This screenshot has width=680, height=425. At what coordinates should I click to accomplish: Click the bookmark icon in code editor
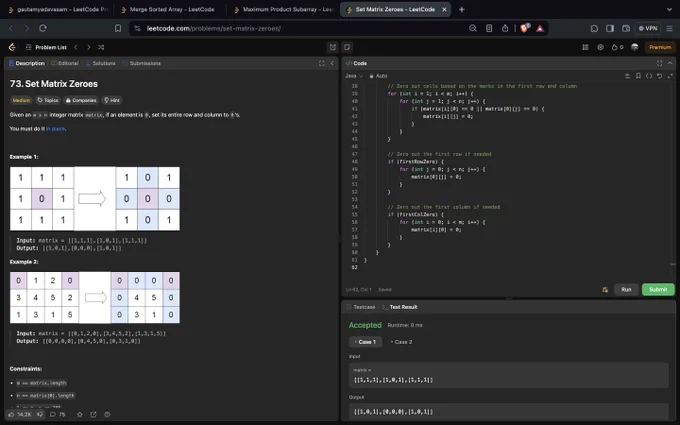638,76
